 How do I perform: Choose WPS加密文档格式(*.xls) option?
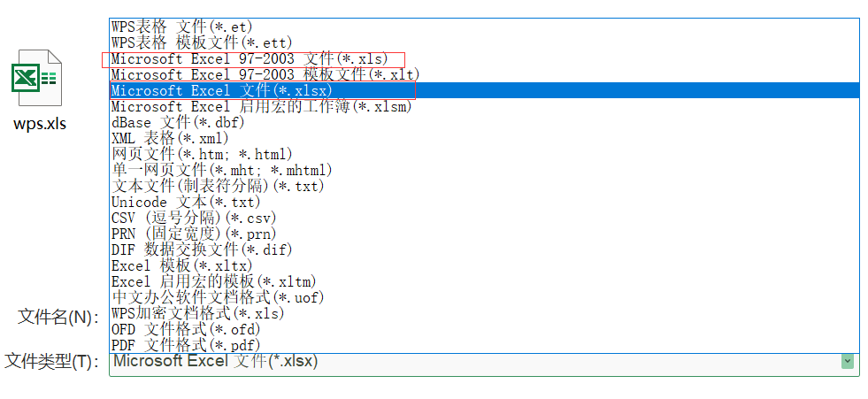coord(484,314)
